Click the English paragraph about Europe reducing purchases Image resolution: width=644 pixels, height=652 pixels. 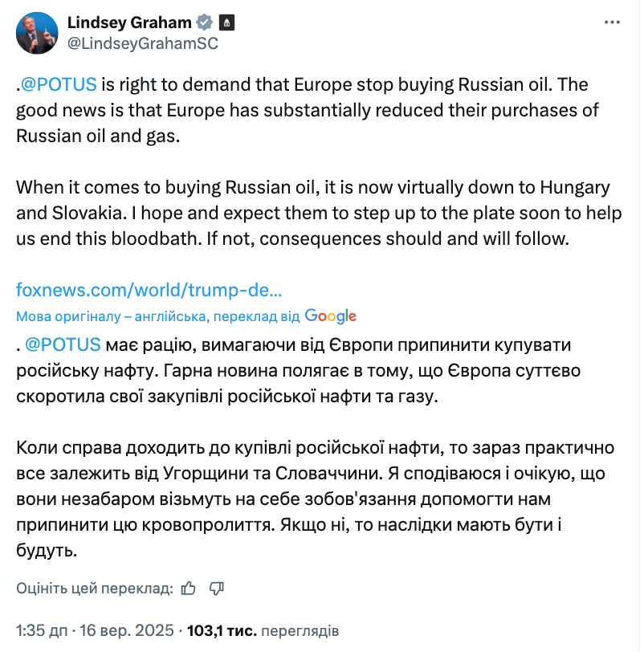pyautogui.click(x=305, y=110)
